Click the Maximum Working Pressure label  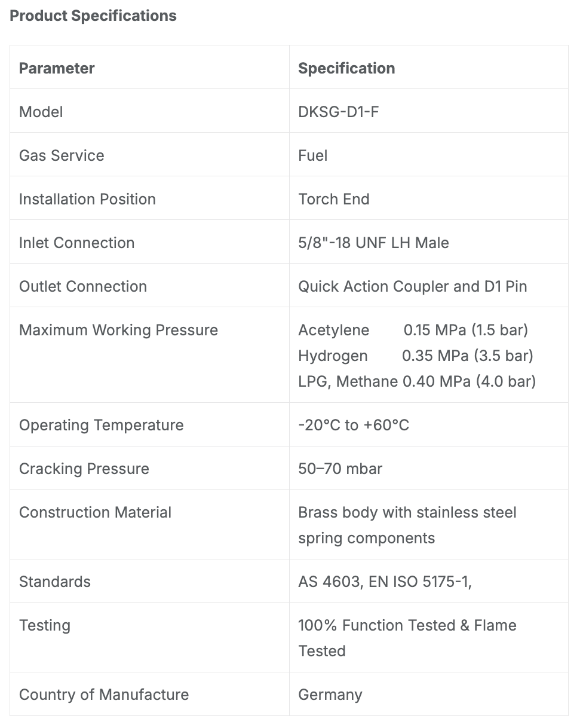pos(118,330)
